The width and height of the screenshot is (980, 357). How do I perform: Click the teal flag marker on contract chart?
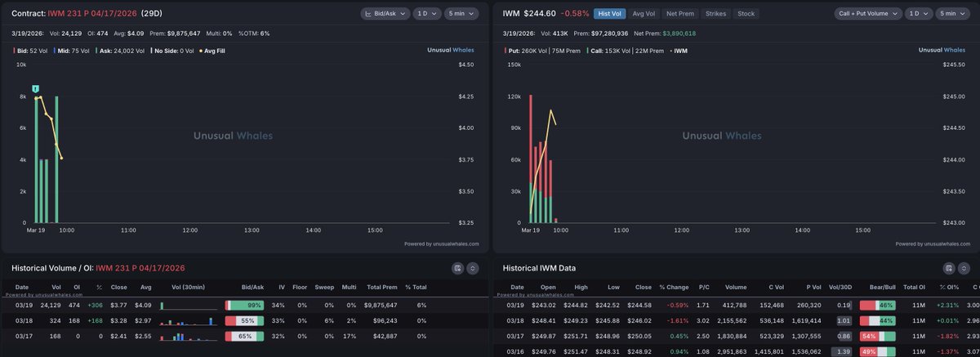[36, 87]
